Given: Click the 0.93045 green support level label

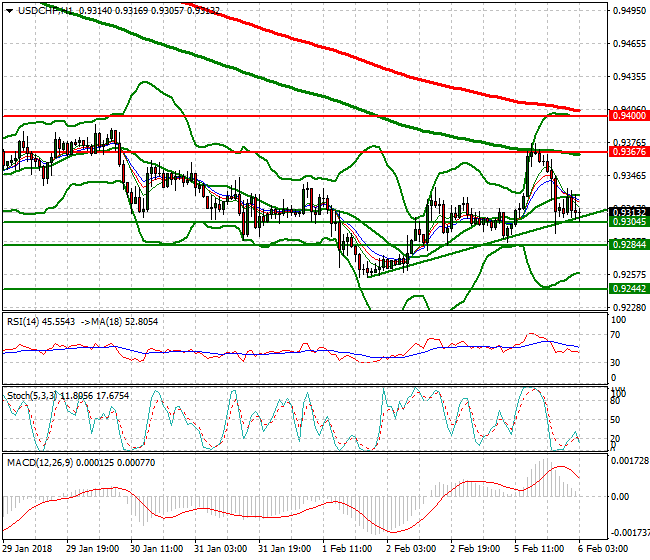Looking at the screenshot, I should (x=629, y=222).
